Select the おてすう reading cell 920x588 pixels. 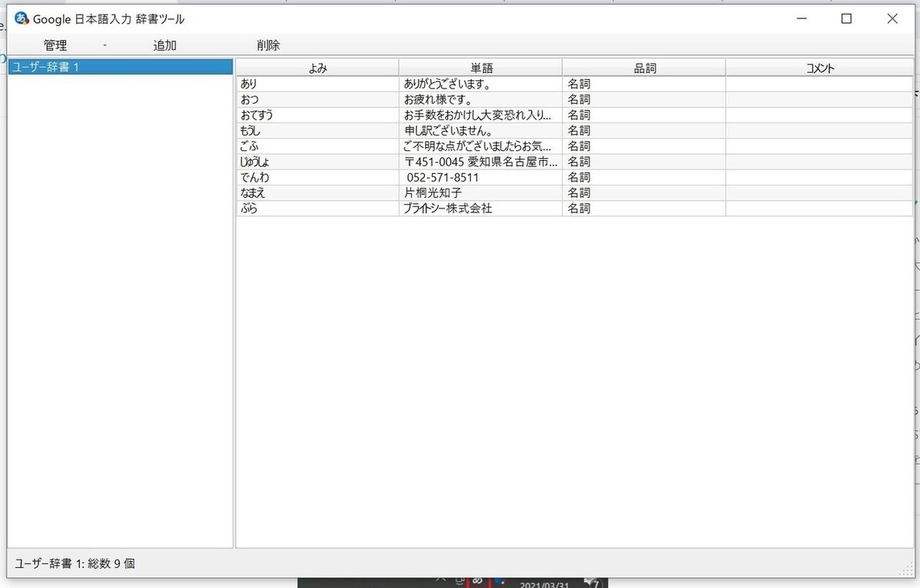(x=317, y=115)
